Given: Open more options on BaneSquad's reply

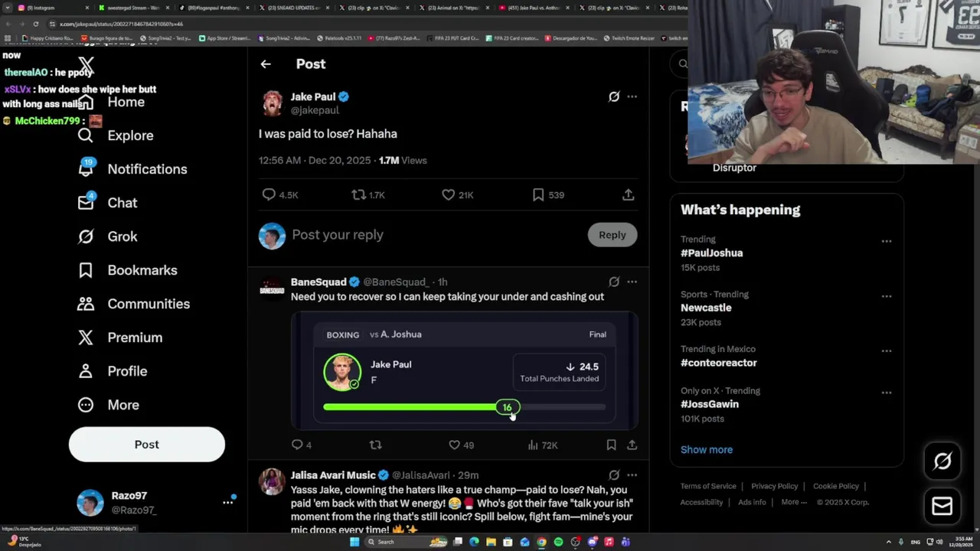Looking at the screenshot, I should pyautogui.click(x=632, y=282).
